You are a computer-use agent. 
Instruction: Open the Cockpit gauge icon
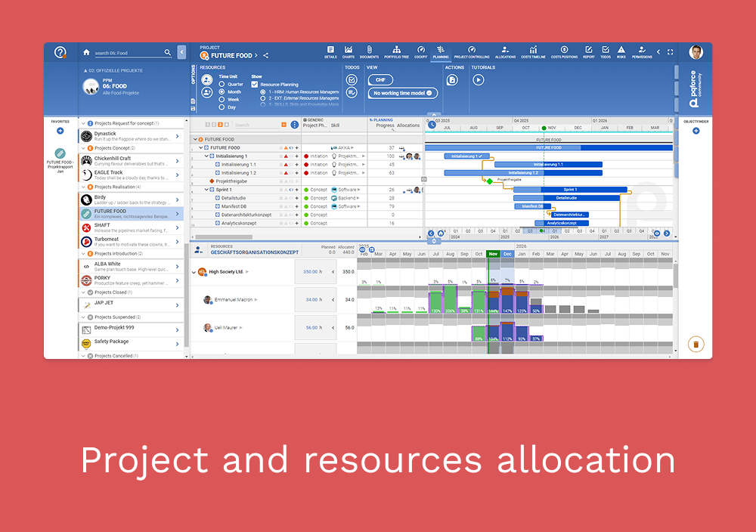pos(420,51)
